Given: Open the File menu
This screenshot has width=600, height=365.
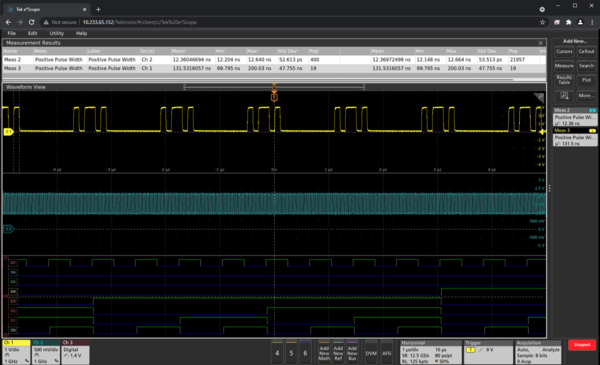Looking at the screenshot, I should click(x=11, y=33).
